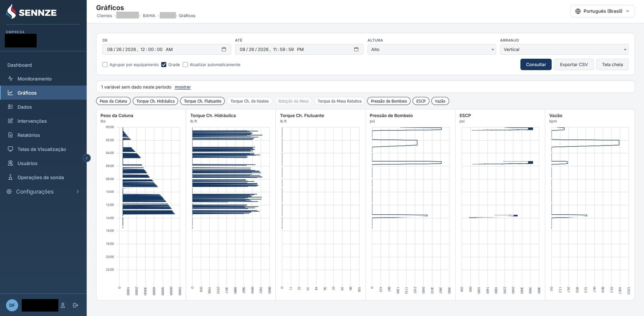Image resolution: width=644 pixels, height=316 pixels.
Task: Click the Consultar button
Action: click(x=536, y=65)
